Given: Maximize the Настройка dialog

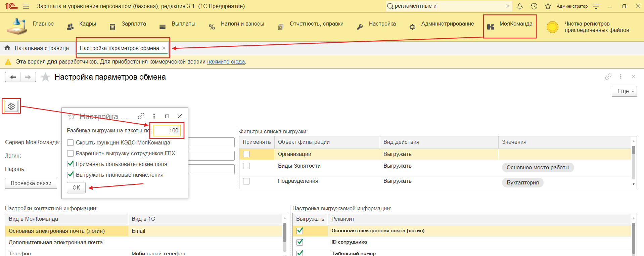Looking at the screenshot, I should 167,116.
